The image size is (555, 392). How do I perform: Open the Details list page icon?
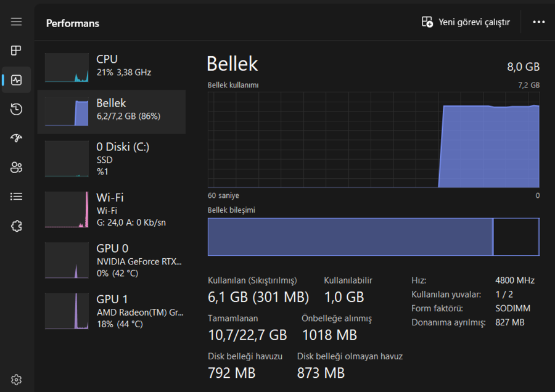[x=16, y=197]
